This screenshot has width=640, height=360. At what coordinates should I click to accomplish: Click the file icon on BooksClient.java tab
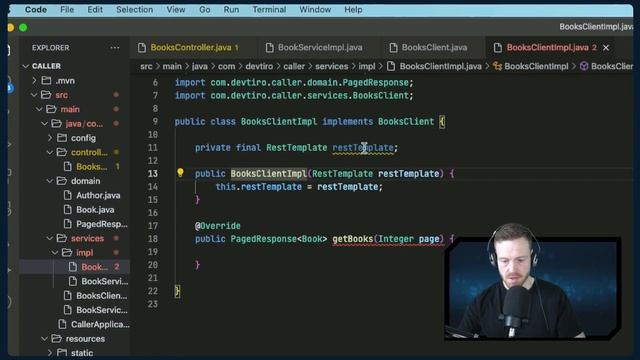(x=393, y=48)
